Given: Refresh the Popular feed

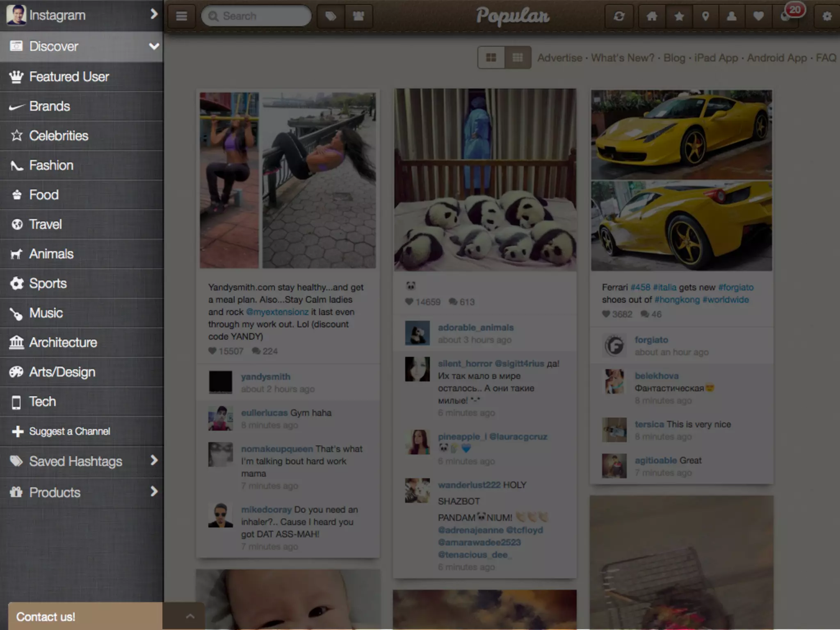Looking at the screenshot, I should [x=619, y=16].
